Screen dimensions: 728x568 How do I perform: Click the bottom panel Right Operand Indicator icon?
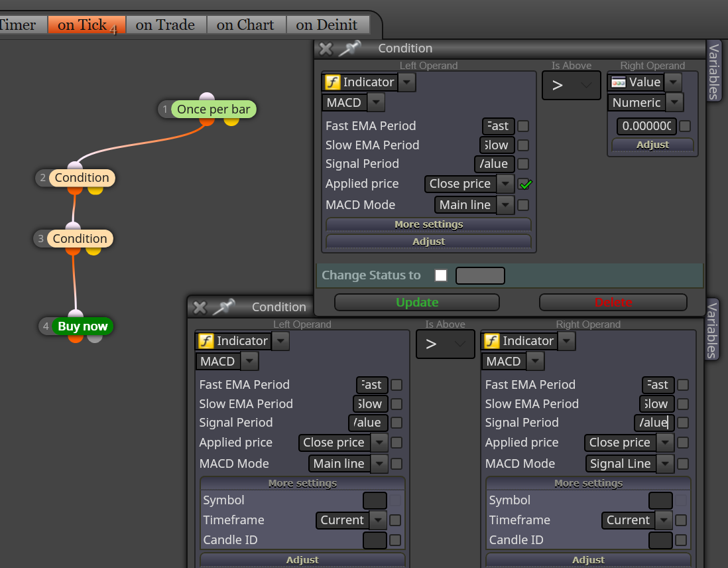pyautogui.click(x=492, y=341)
